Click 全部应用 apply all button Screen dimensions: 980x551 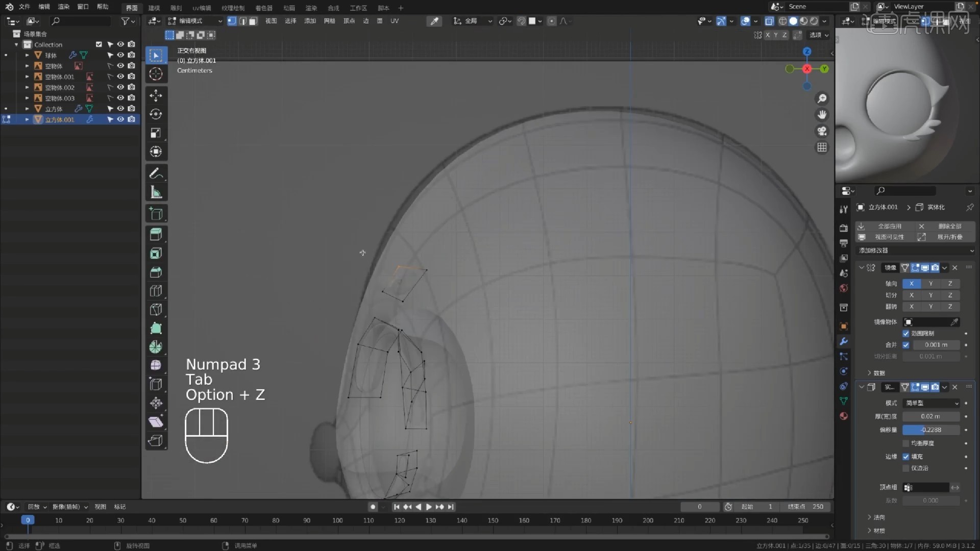[x=886, y=227]
